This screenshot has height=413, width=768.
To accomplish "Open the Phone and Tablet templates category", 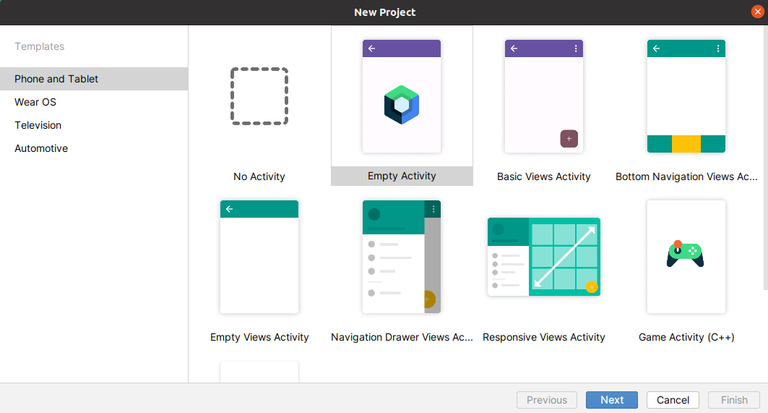I will pos(94,79).
